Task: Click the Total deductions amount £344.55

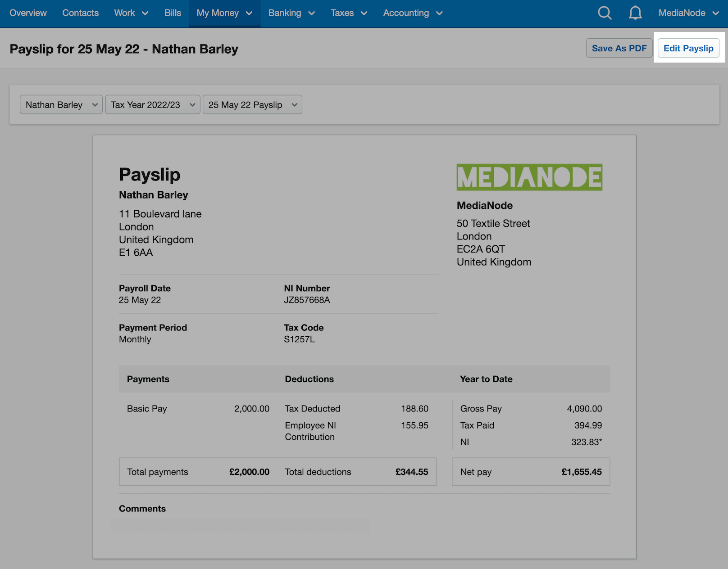Action: pyautogui.click(x=412, y=472)
